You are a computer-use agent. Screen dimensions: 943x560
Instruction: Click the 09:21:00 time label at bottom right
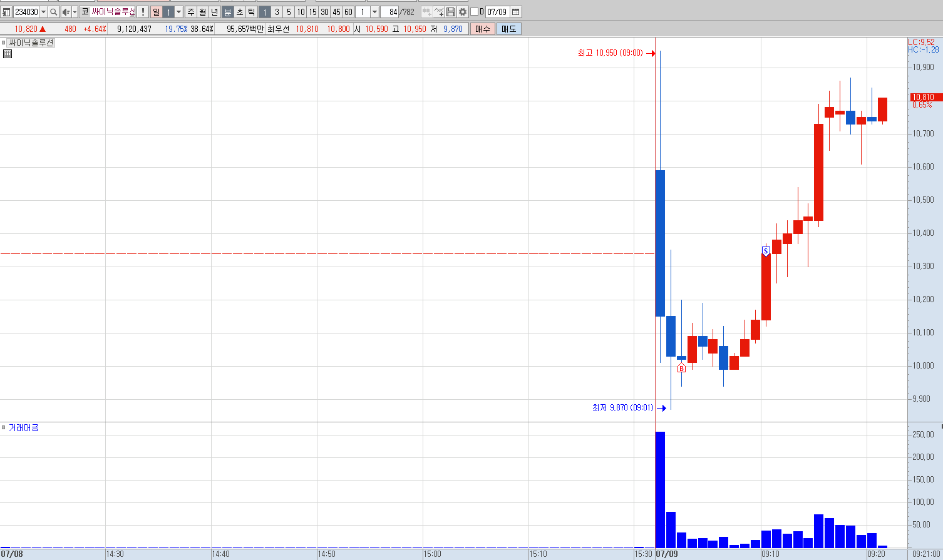926,554
